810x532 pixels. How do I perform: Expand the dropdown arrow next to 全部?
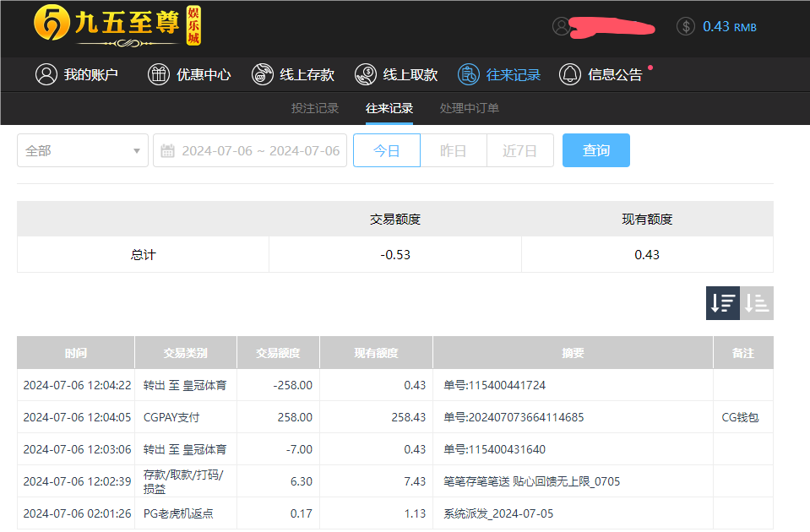tap(136, 149)
